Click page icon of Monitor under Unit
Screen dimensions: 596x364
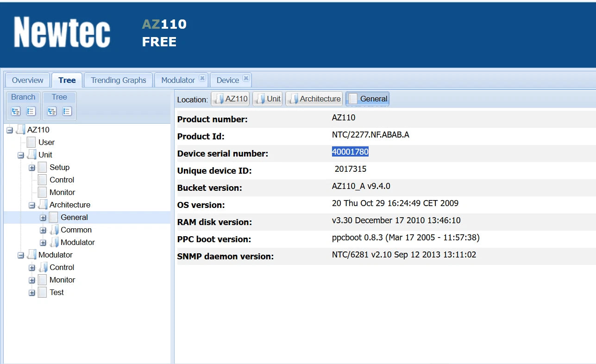tap(42, 192)
